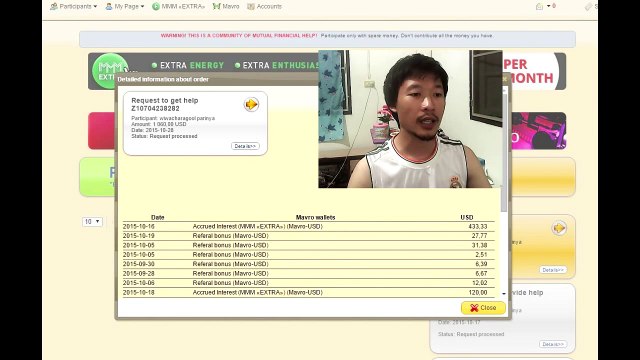Close the detailed order information dialog
This screenshot has width=640, height=360.
[x=483, y=308]
